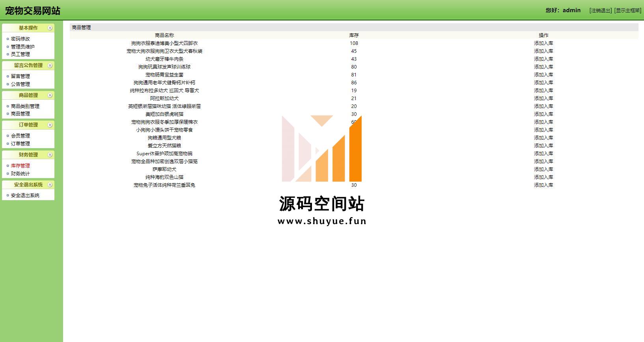
Task: Click 添加入库 for 宠物兔子活体纯种荷兰垂耳兔
Action: coord(543,185)
